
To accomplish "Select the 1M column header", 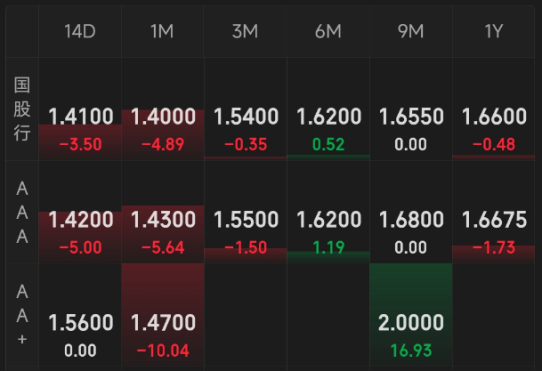I will click(x=162, y=31).
